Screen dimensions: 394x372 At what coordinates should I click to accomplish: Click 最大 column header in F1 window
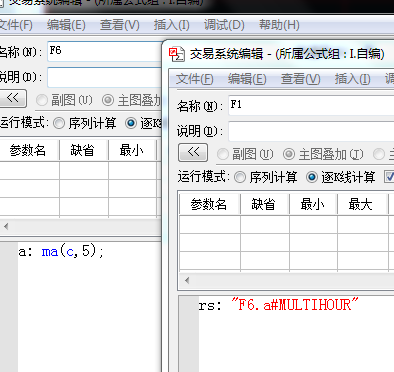pos(363,204)
